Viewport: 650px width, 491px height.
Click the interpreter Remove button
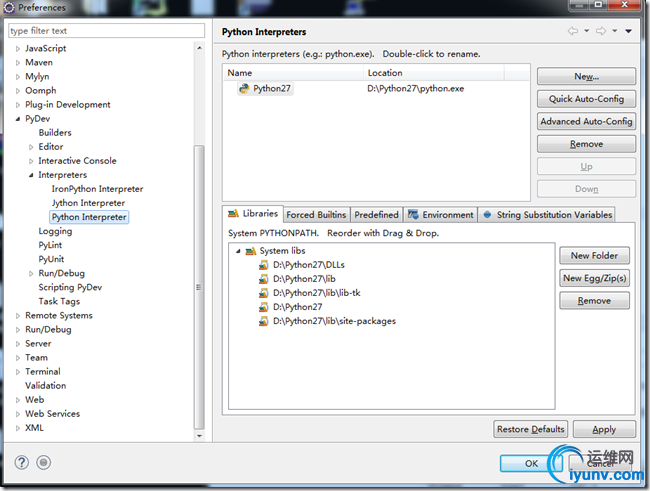click(x=586, y=144)
